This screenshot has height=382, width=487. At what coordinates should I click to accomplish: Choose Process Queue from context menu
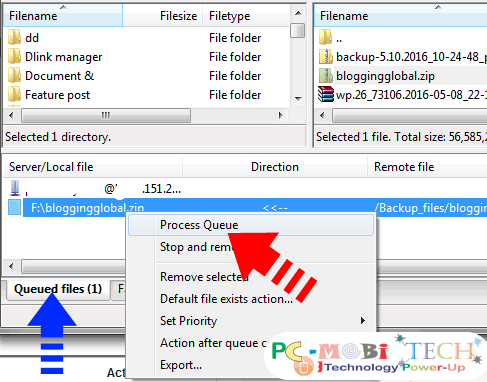tap(251, 225)
